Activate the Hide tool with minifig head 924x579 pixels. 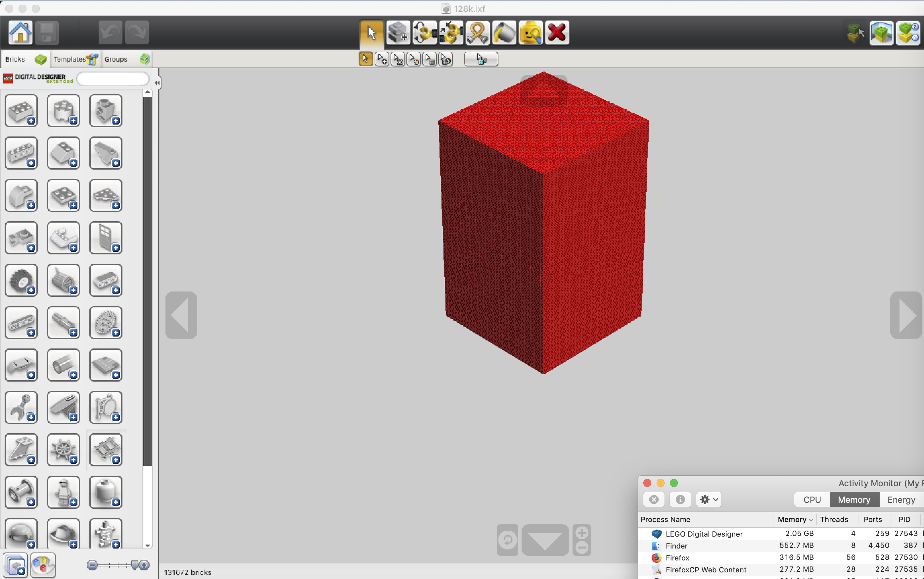pyautogui.click(x=530, y=32)
